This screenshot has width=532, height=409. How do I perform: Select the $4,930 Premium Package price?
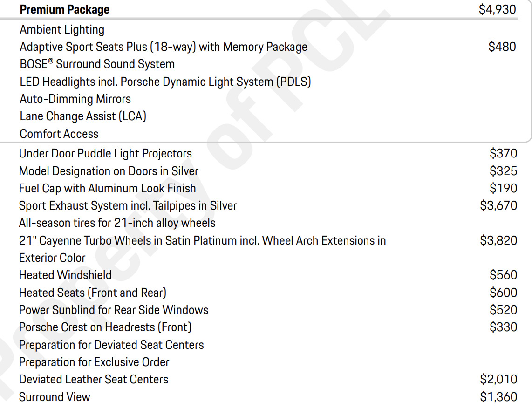coord(498,9)
